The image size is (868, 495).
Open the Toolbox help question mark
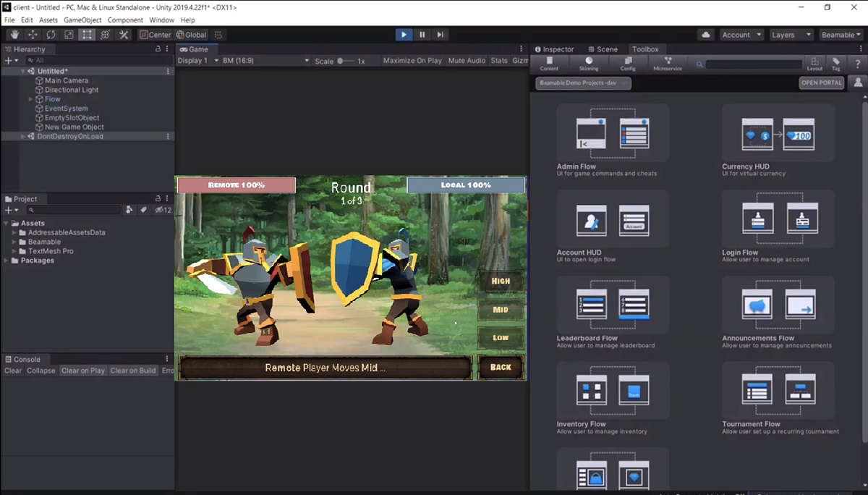click(858, 64)
